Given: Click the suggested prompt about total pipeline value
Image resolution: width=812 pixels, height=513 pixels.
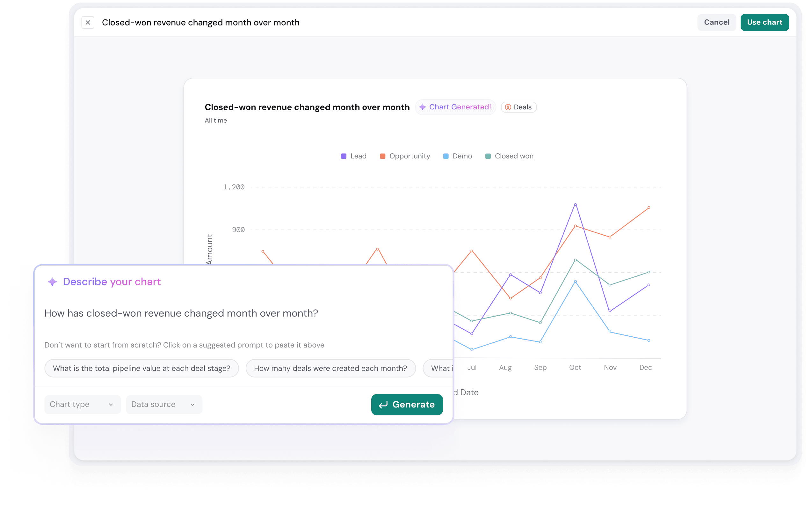Looking at the screenshot, I should point(141,368).
